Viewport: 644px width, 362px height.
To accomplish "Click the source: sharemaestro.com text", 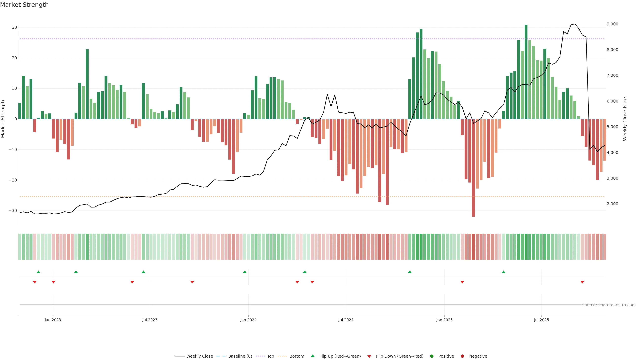I will (609, 305).
